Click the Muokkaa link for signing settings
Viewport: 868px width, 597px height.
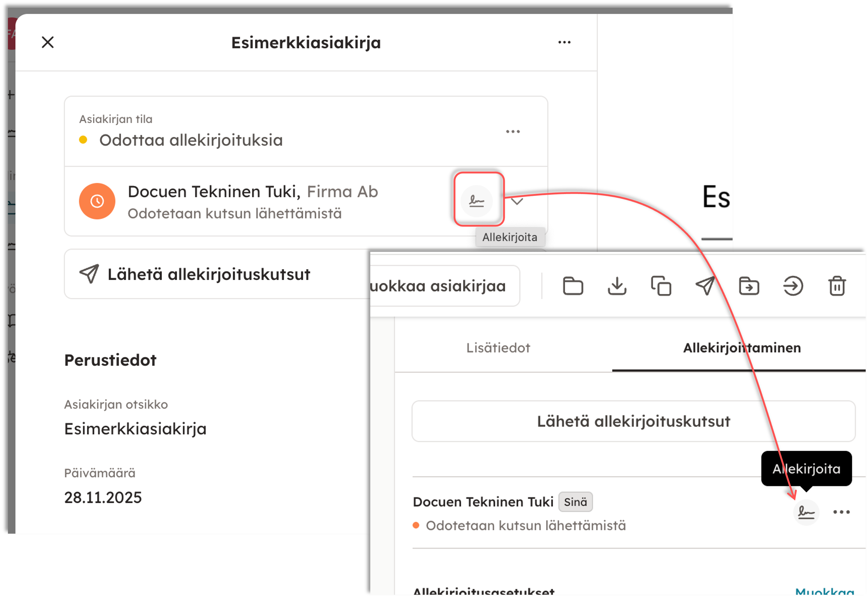[x=824, y=591]
